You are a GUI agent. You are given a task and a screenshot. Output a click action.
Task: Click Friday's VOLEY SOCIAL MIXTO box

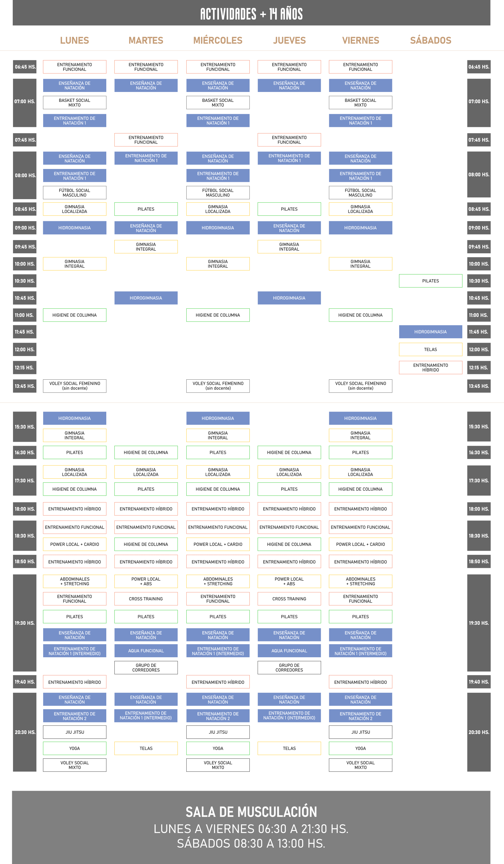[361, 765]
